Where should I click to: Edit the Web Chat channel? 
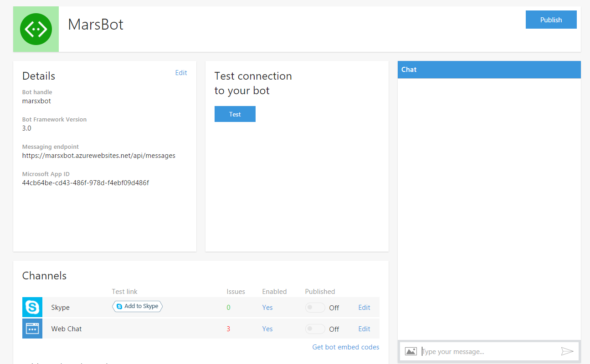[364, 329]
